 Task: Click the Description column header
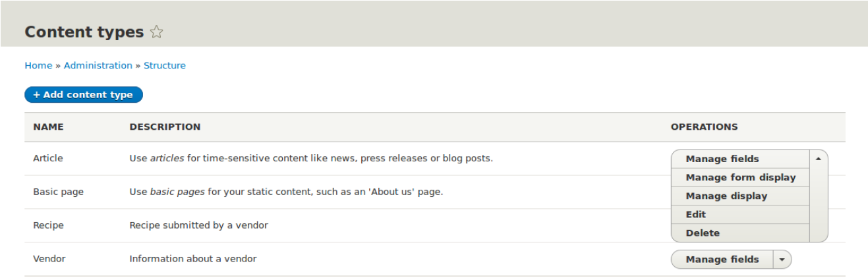click(165, 126)
